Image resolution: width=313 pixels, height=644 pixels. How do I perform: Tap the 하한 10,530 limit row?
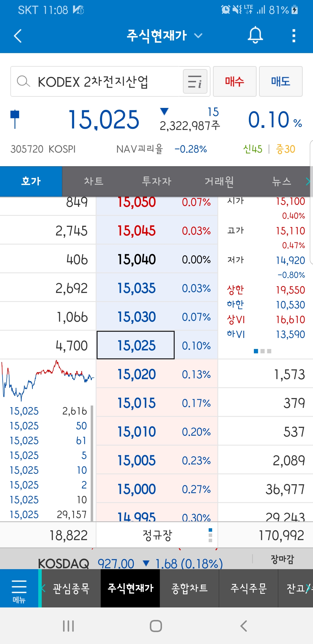tap(266, 305)
